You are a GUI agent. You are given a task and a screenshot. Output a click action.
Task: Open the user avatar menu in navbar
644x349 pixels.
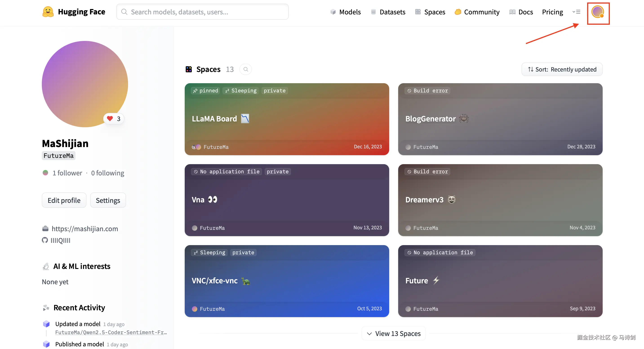(597, 12)
